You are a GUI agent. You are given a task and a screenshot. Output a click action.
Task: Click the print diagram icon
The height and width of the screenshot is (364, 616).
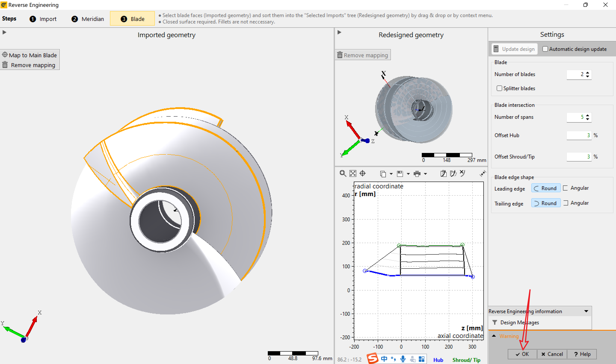(417, 174)
